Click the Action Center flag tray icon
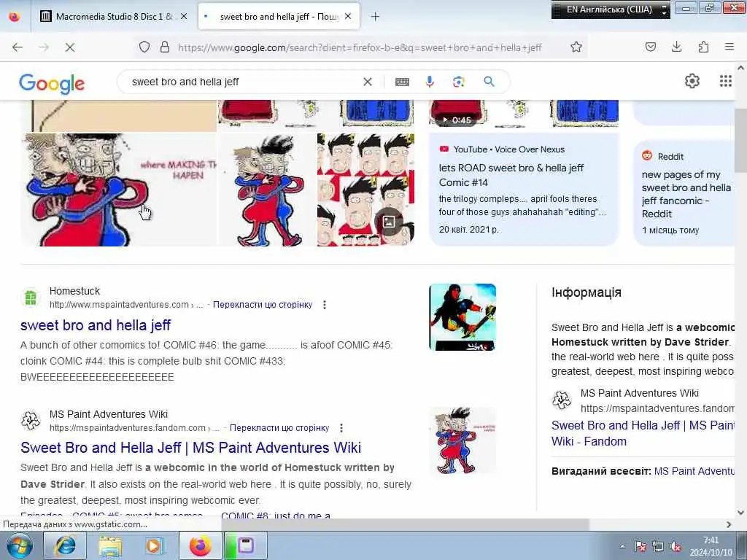Viewport: 747px width, 560px height. pyautogui.click(x=640, y=547)
